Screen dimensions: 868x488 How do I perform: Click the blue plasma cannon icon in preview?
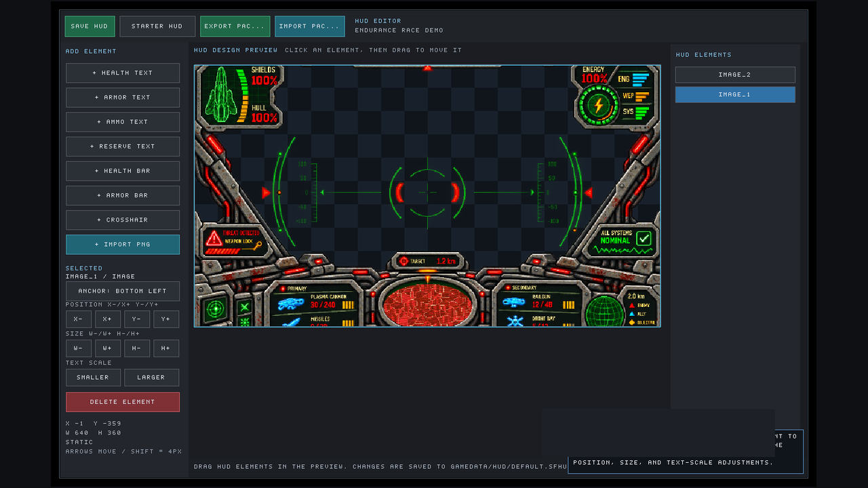click(x=291, y=304)
